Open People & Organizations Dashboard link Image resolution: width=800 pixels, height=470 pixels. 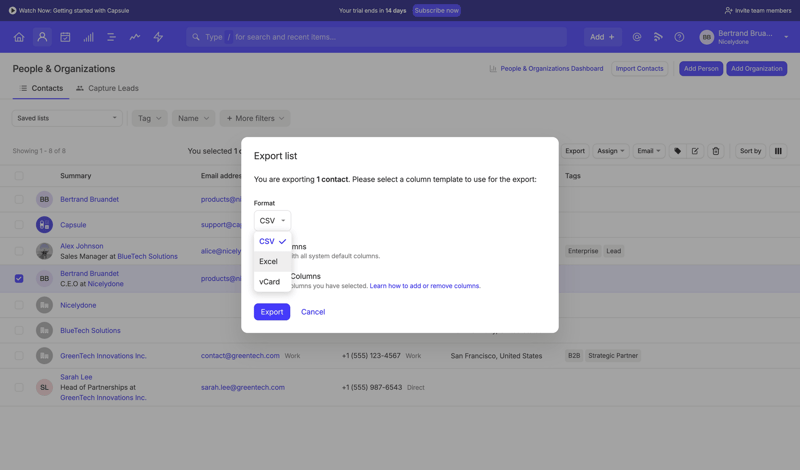(x=552, y=68)
